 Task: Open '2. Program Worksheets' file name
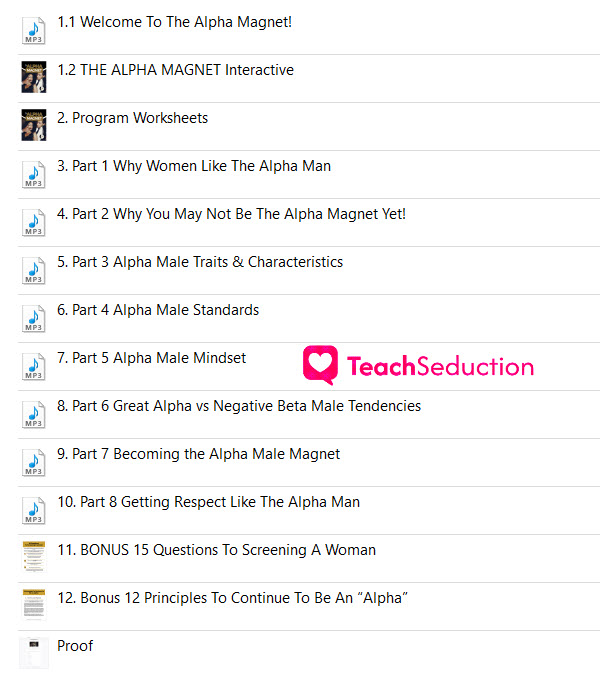pyautogui.click(x=132, y=118)
